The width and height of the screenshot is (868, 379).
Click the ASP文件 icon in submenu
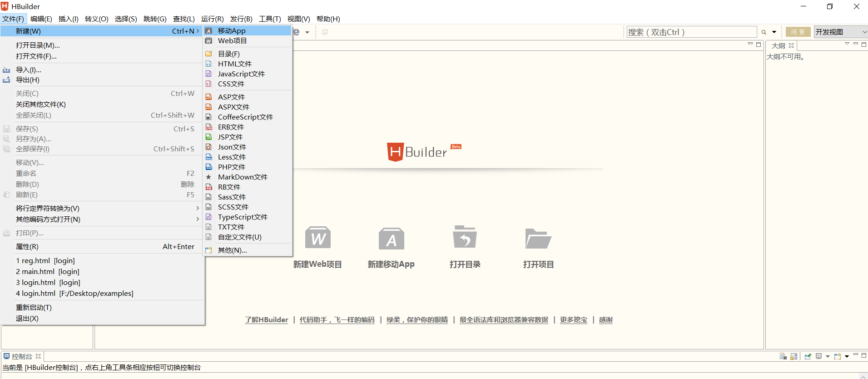click(208, 97)
